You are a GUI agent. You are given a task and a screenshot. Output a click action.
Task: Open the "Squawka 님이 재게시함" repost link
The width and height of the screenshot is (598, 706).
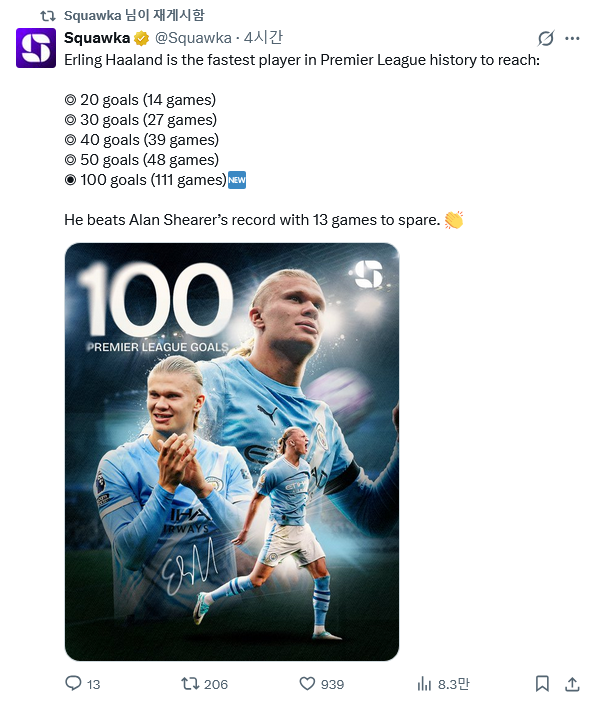pyautogui.click(x=134, y=15)
